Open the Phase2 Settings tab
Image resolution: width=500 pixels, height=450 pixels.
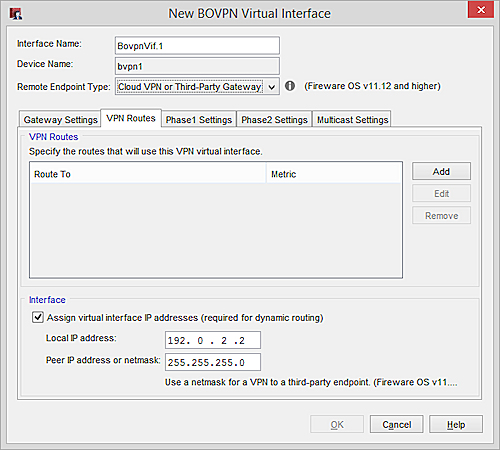[274, 119]
